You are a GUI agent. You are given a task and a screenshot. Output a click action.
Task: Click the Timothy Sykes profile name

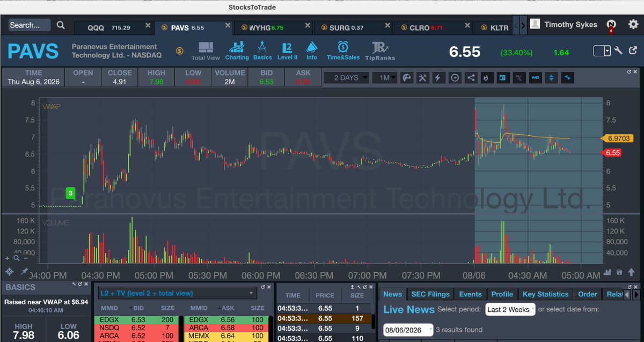tap(570, 24)
